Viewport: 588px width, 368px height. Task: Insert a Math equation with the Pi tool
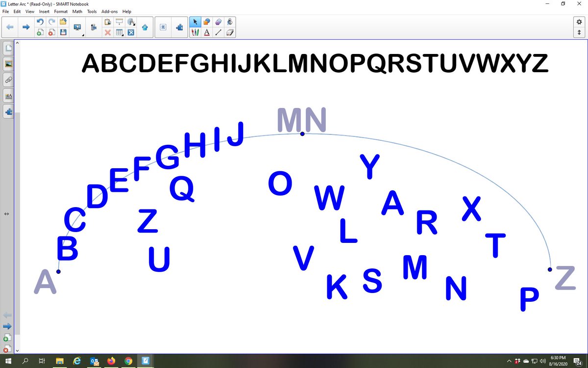pyautogui.click(x=164, y=27)
